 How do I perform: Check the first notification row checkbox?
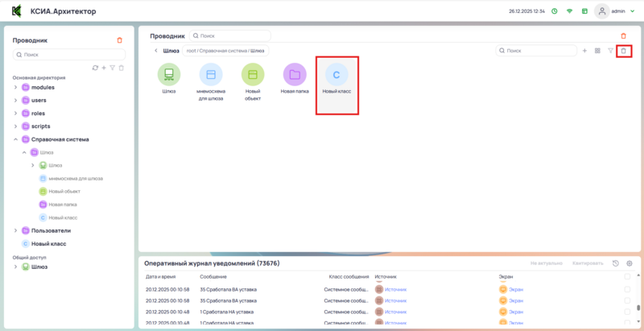tap(627, 288)
